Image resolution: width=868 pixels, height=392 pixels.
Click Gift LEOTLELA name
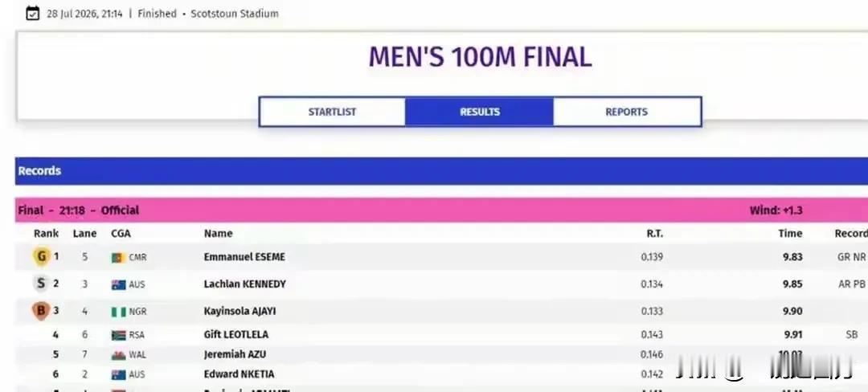coord(235,334)
